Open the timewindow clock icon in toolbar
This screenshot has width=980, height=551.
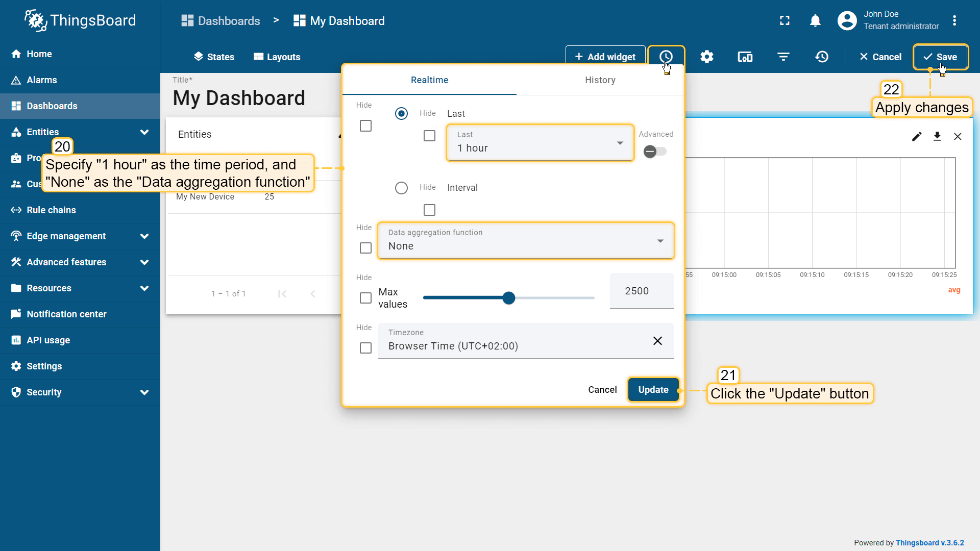(666, 57)
